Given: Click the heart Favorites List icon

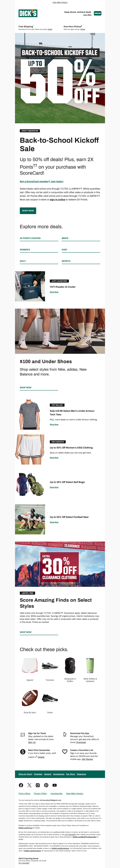Looking at the screenshot, I should (64, 751).
